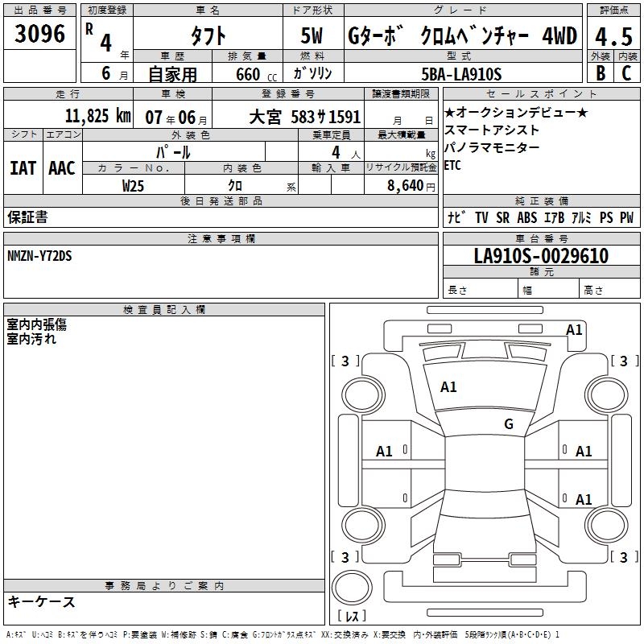Select PS in genuine equipment
The height and width of the screenshot is (644, 644).
pyautogui.click(x=606, y=217)
